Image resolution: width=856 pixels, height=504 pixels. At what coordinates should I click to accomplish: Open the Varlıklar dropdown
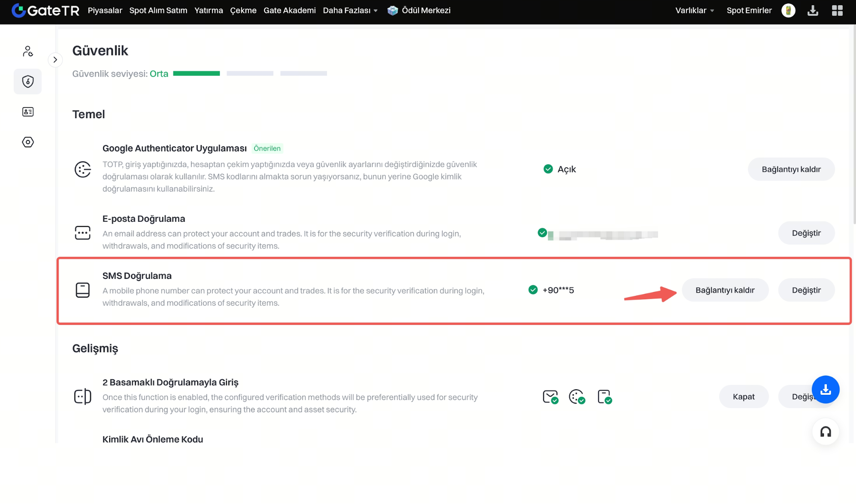694,10
